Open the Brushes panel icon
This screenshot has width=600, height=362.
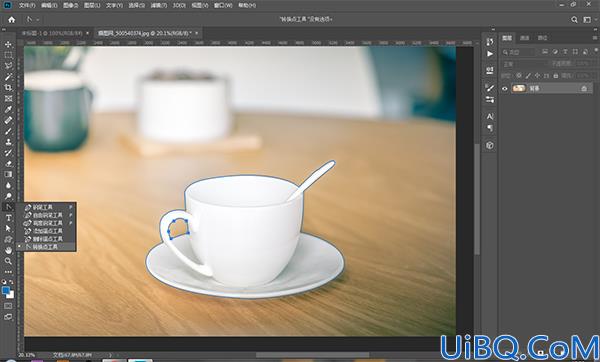point(490,88)
